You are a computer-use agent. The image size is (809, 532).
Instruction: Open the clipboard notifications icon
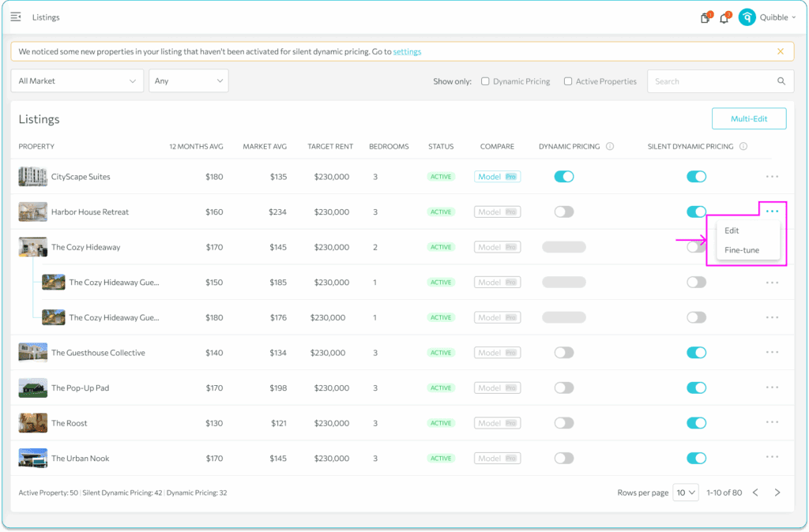[706, 18]
